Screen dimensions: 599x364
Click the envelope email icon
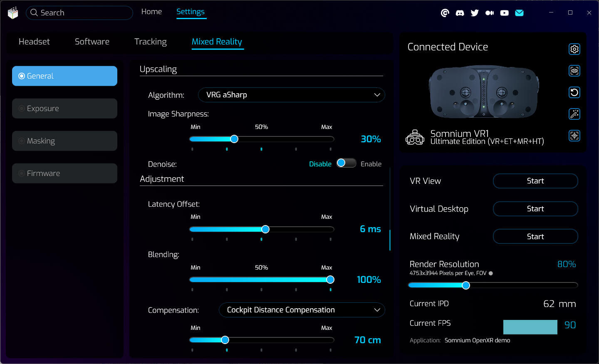click(519, 13)
